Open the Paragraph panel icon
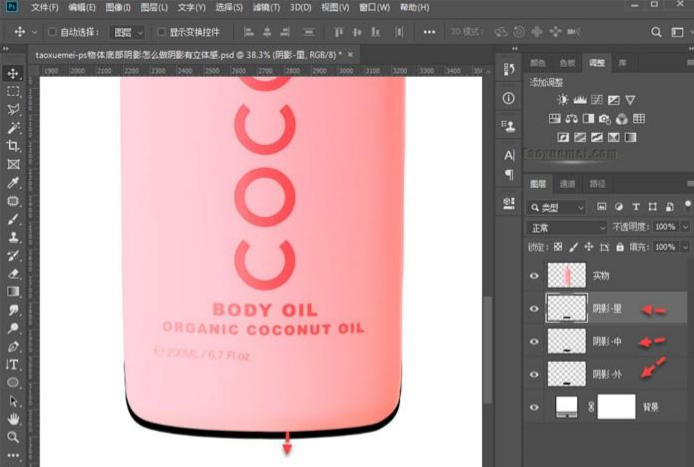Viewport: 694px width, 467px height. [x=509, y=174]
